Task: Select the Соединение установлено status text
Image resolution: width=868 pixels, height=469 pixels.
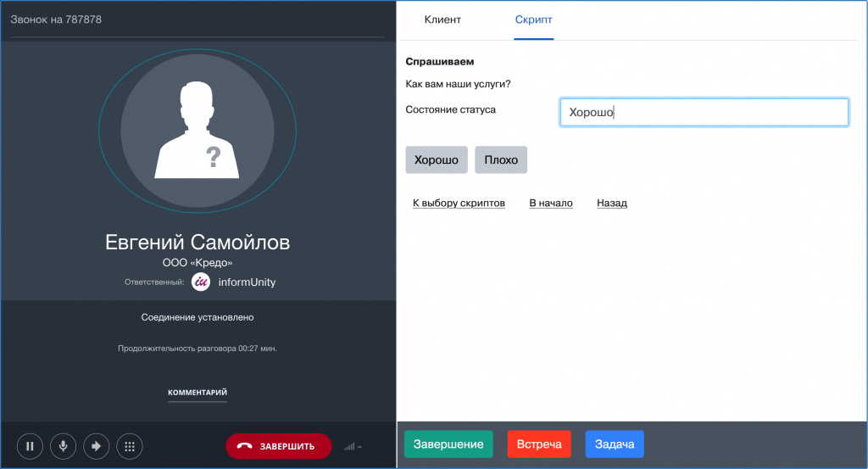Action: 198,317
